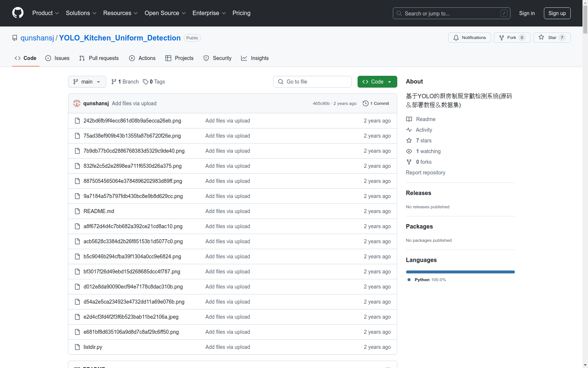Click the commit history clock icon
Image resolution: width=588 pixels, height=368 pixels.
[365, 103]
